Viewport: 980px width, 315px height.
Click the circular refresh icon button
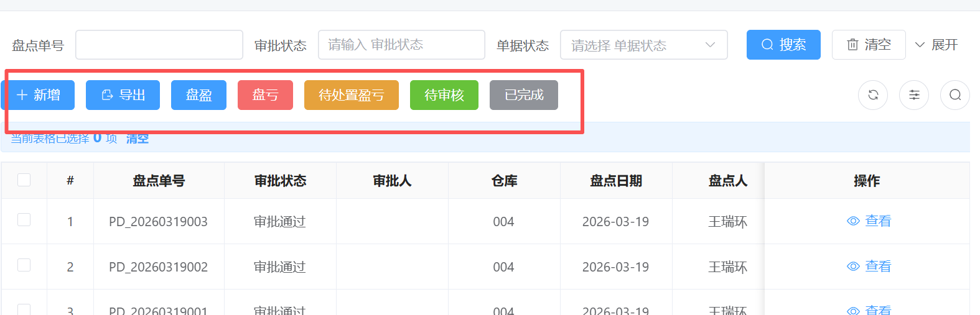[x=873, y=95]
